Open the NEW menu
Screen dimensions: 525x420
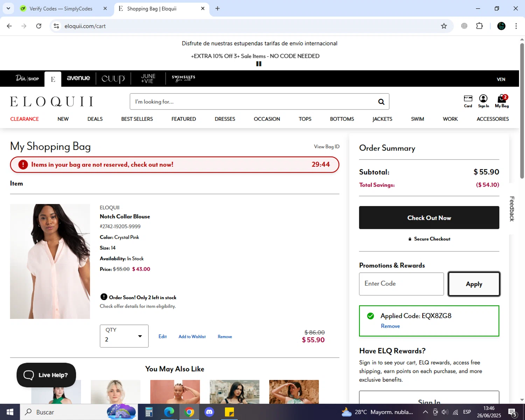pos(63,119)
